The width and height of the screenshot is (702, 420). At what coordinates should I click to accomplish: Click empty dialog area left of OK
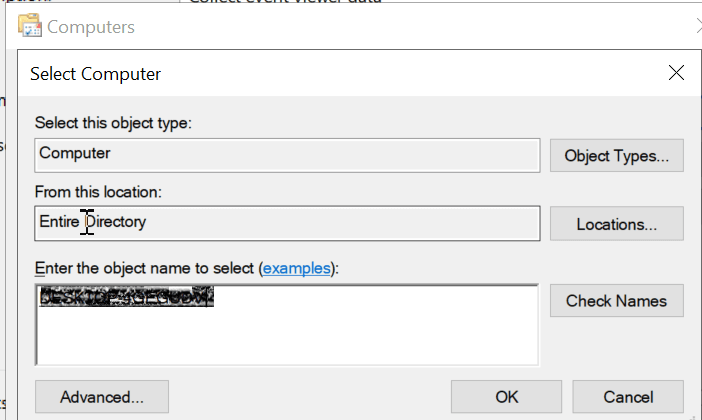point(309,397)
